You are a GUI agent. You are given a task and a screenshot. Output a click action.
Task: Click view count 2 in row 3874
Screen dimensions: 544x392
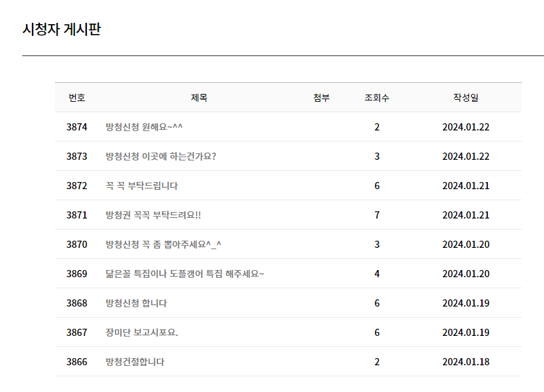point(377,127)
